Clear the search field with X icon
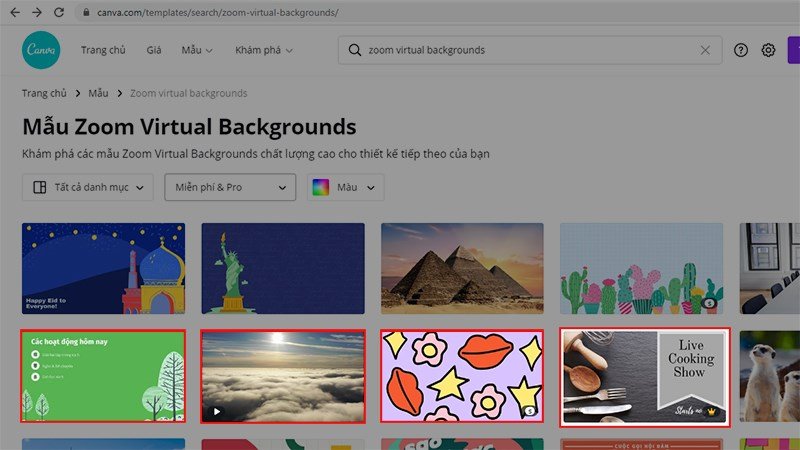 coord(705,50)
